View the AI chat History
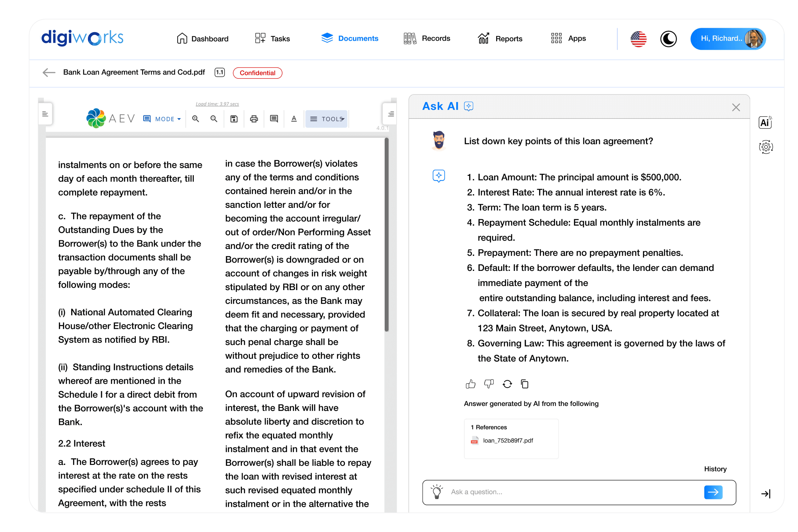This screenshot has height=532, width=798. point(715,469)
